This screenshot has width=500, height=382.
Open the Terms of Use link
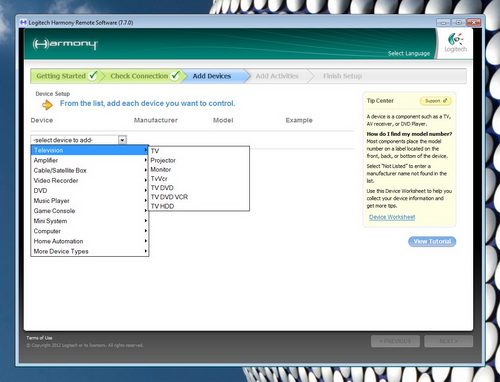click(39, 338)
